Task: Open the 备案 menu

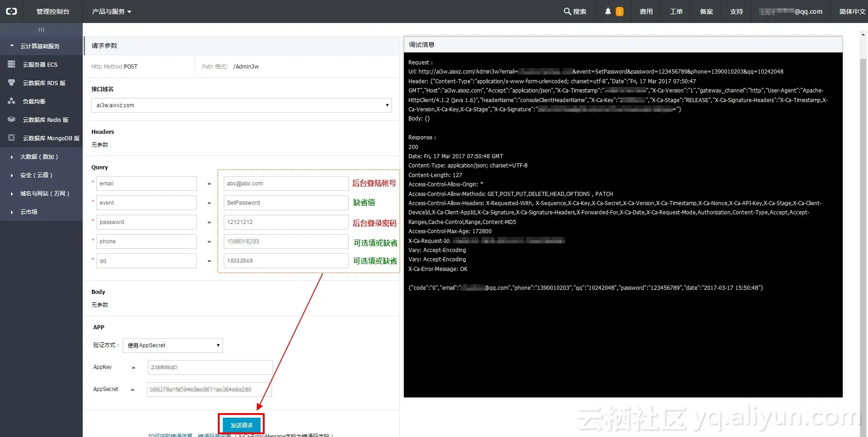Action: [706, 11]
